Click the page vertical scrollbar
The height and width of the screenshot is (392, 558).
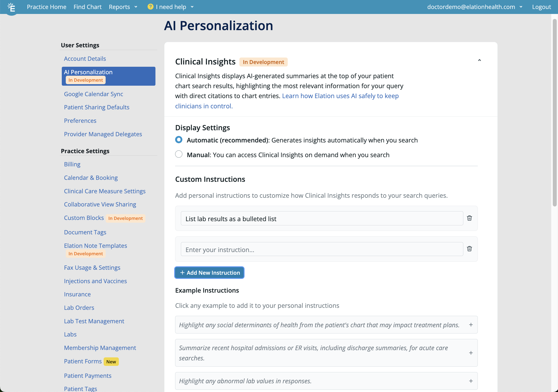coord(555,112)
